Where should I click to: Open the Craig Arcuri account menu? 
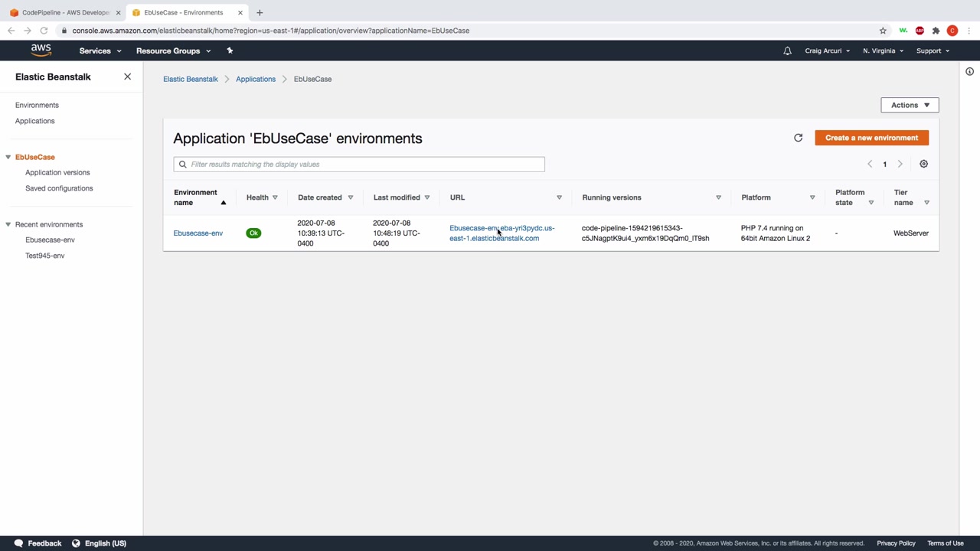[x=827, y=51]
